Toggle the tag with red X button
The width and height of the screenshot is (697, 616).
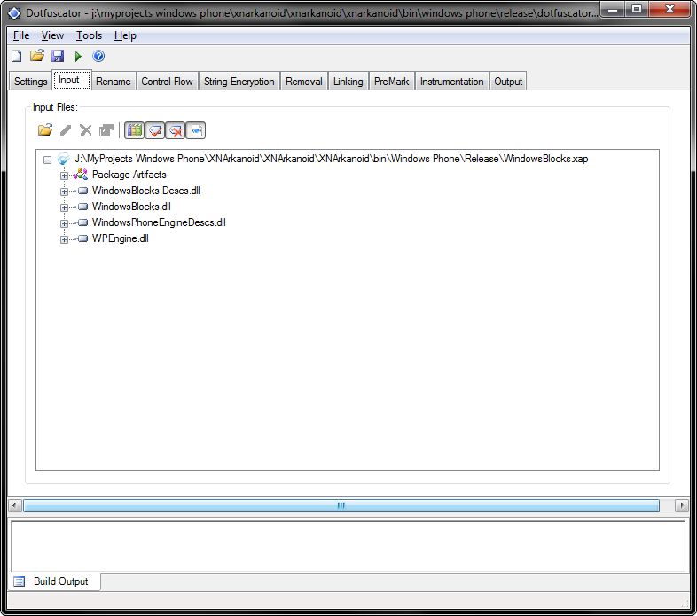click(176, 130)
